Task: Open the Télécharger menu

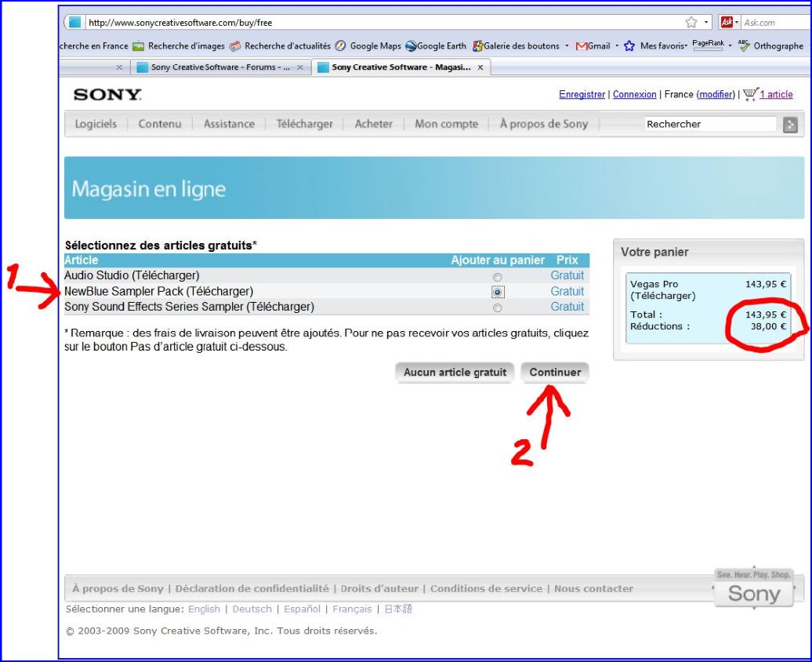Action: pyautogui.click(x=304, y=124)
